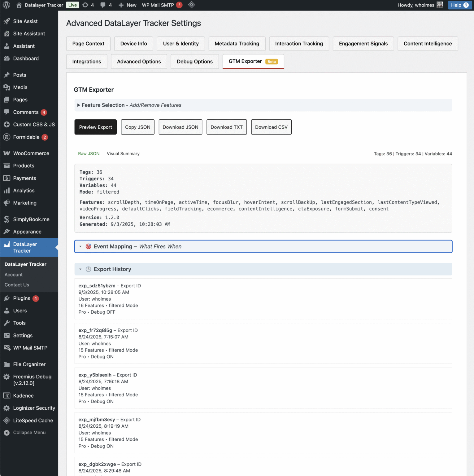Click the plus New icon in admin bar

click(121, 5)
